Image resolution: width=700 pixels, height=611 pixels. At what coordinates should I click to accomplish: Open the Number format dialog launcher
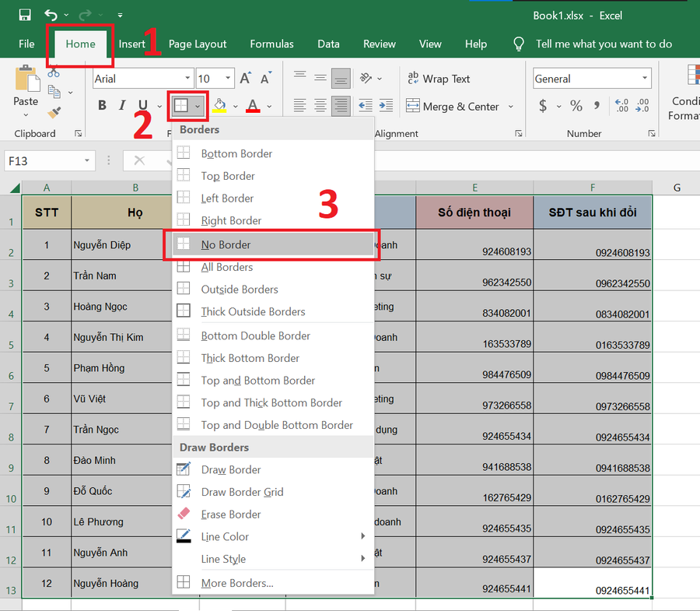[x=652, y=133]
